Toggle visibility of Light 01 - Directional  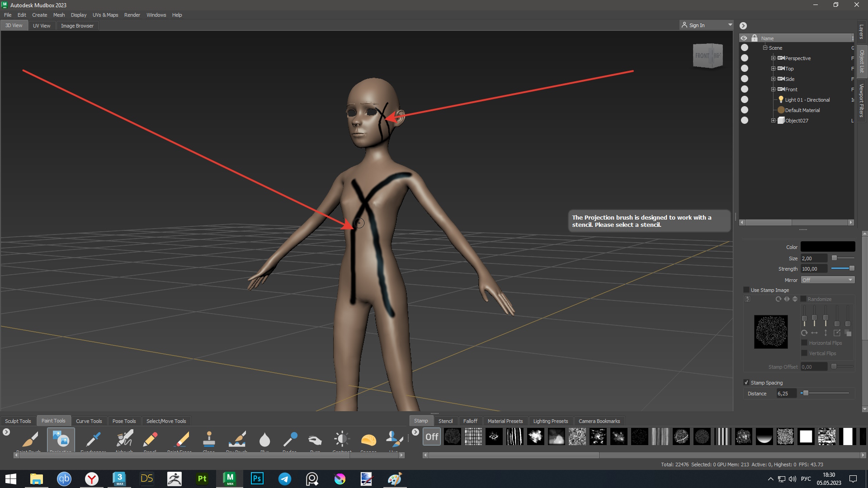745,100
